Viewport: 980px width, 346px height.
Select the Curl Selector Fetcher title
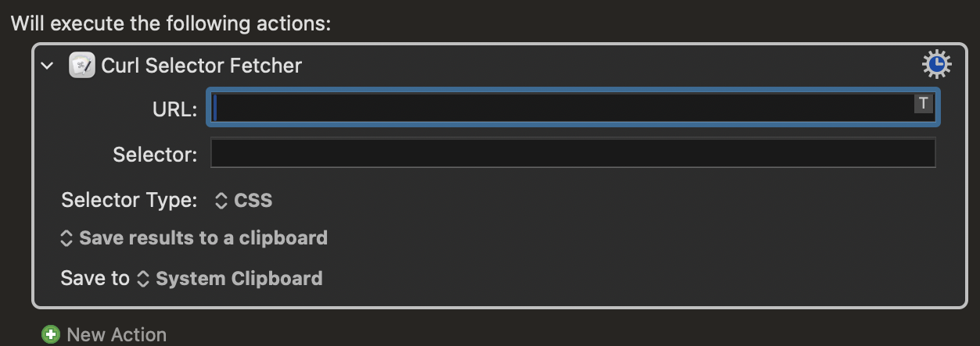[202, 65]
